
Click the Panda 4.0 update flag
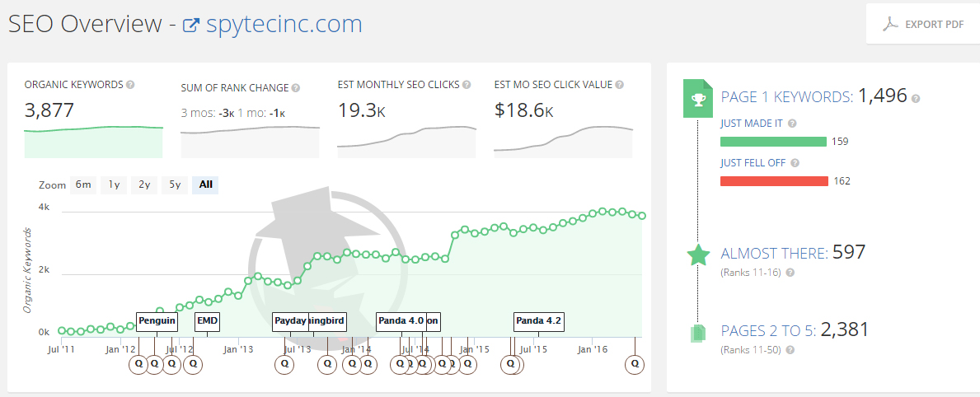coord(401,321)
